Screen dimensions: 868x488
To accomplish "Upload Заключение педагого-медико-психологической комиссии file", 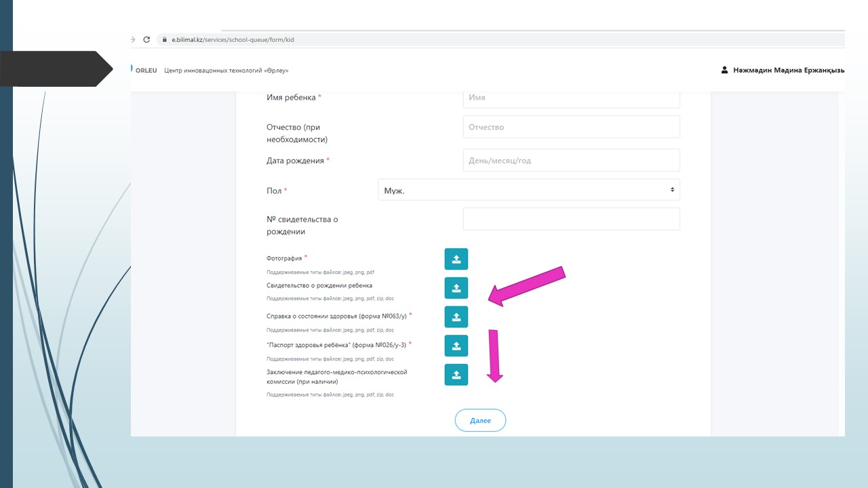I will pos(456,375).
